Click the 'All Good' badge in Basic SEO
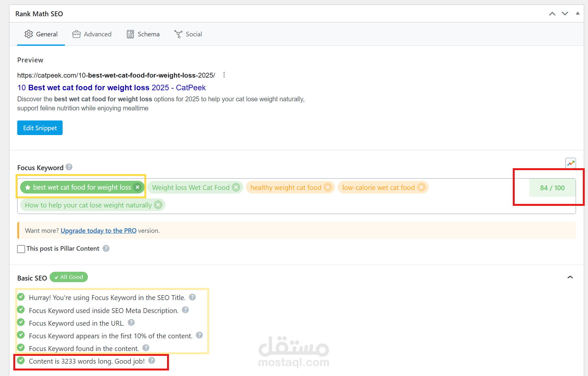The height and width of the screenshot is (376, 588). [69, 277]
